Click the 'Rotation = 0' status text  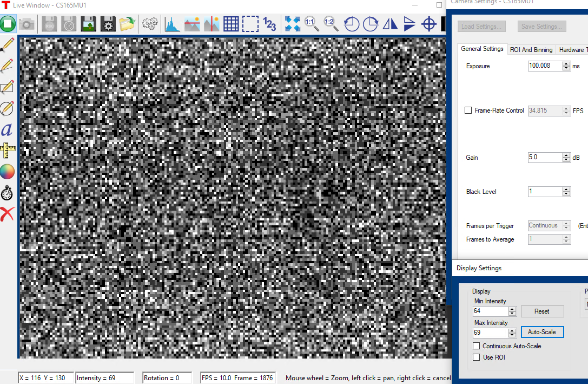coord(167,378)
